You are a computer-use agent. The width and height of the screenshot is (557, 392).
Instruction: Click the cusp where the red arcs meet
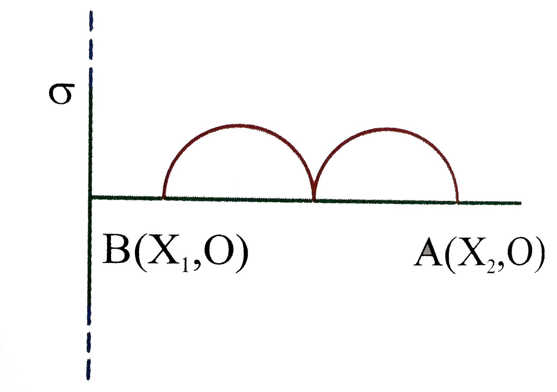tap(314, 185)
